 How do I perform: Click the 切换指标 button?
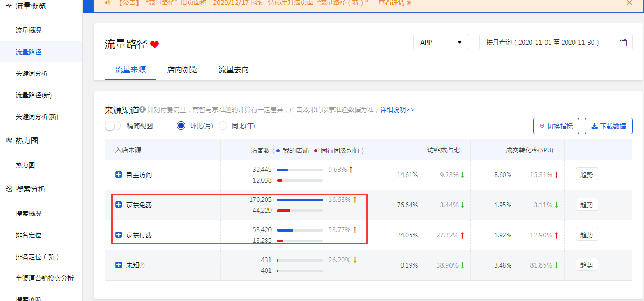click(x=556, y=126)
